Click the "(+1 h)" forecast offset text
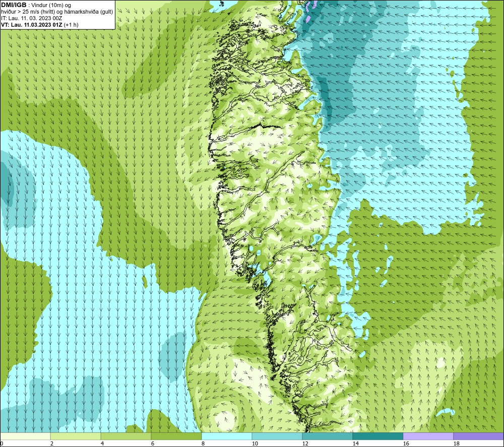The image size is (504, 447). click(71, 25)
